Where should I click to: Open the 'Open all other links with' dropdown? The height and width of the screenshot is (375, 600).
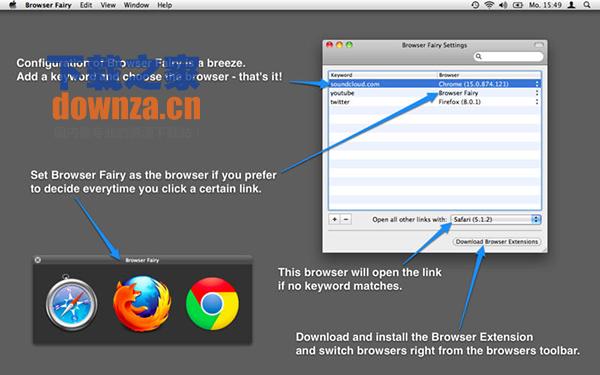pos(496,219)
